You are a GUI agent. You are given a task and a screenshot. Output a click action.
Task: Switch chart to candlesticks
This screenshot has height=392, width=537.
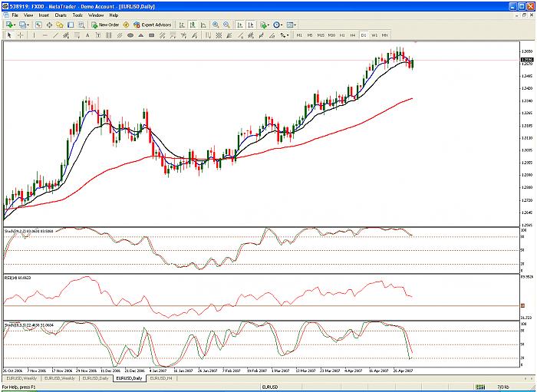pos(193,25)
